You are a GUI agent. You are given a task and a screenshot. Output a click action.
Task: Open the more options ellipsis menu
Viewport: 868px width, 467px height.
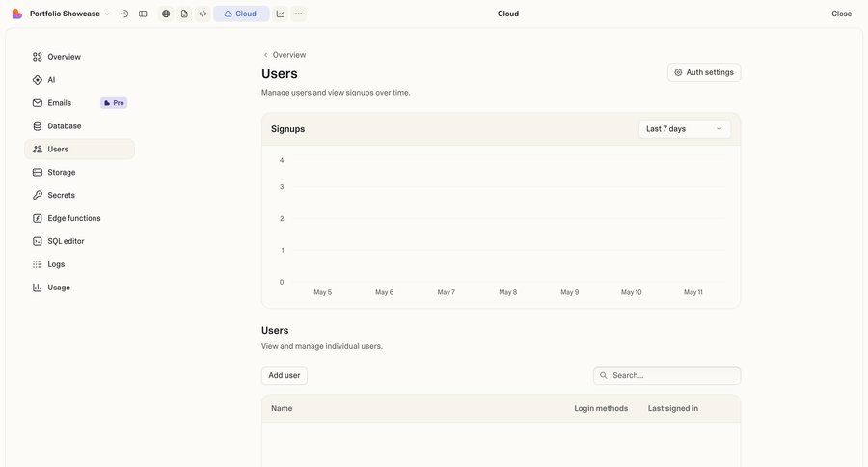(298, 14)
